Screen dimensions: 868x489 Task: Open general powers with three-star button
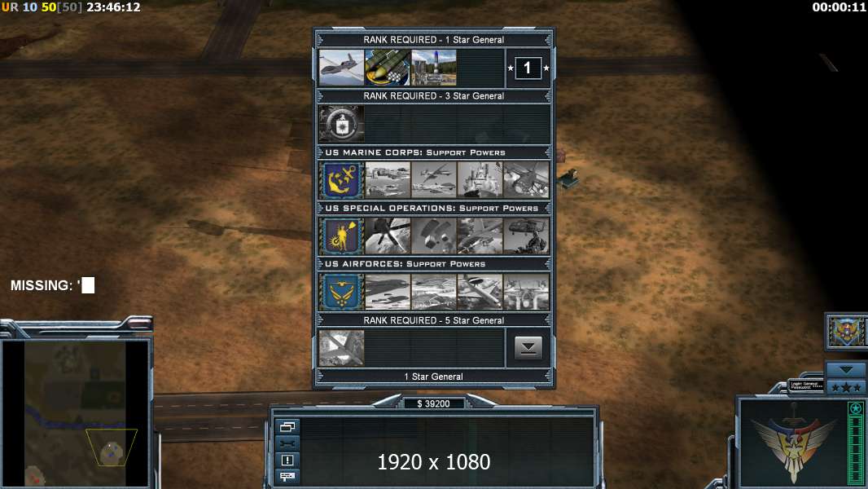(x=846, y=387)
